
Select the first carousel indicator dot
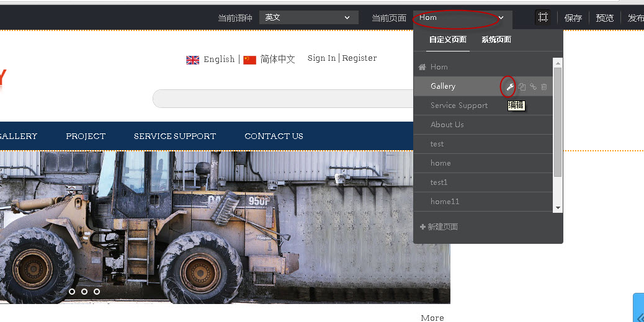tap(72, 291)
